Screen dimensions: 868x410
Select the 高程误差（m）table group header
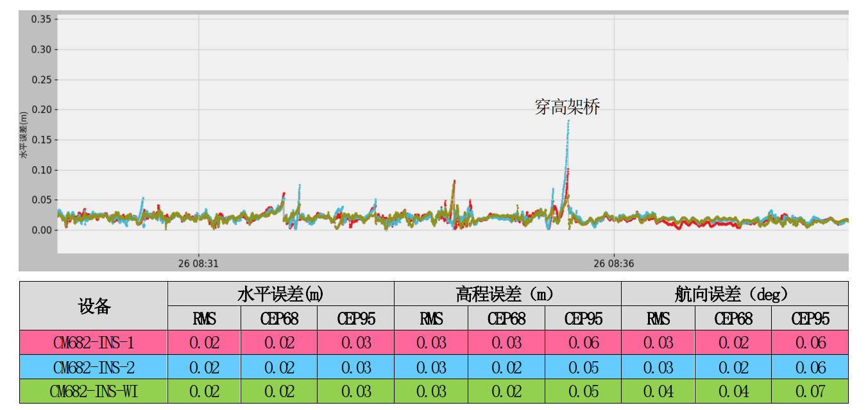pos(507,294)
